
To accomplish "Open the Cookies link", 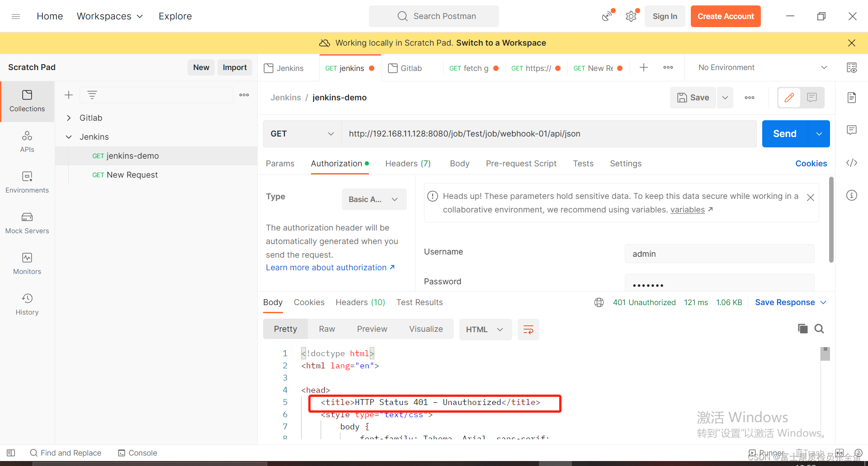I will (811, 164).
